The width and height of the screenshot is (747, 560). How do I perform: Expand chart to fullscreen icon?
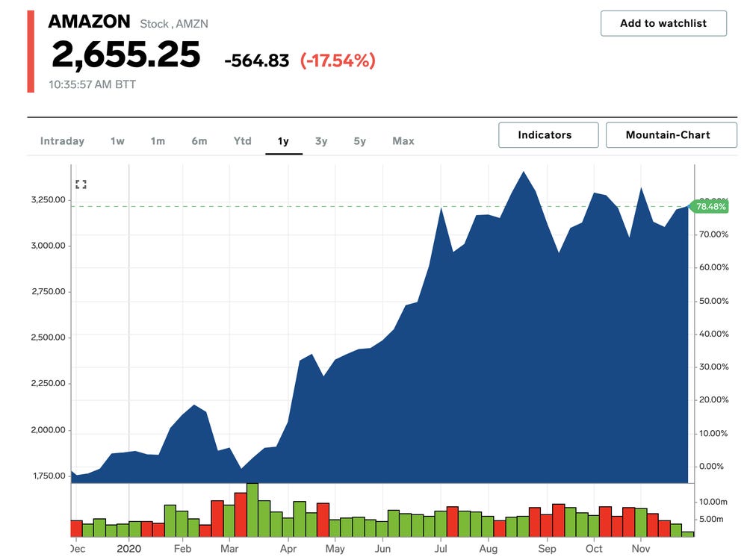point(81,184)
